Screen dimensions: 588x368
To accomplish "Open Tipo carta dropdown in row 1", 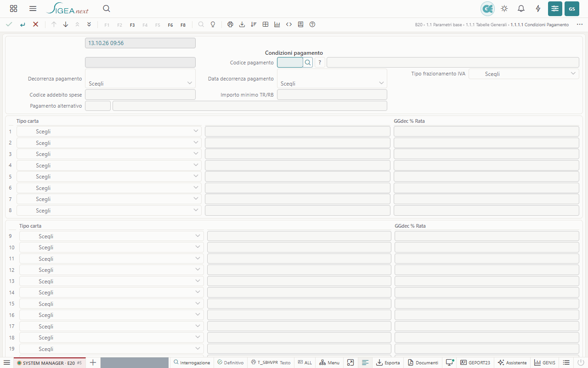I will click(109, 131).
